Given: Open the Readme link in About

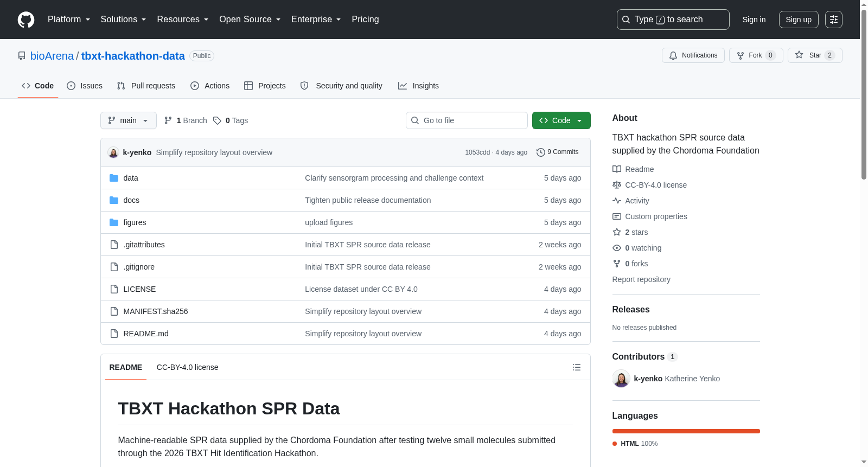Looking at the screenshot, I should tap(633, 169).
